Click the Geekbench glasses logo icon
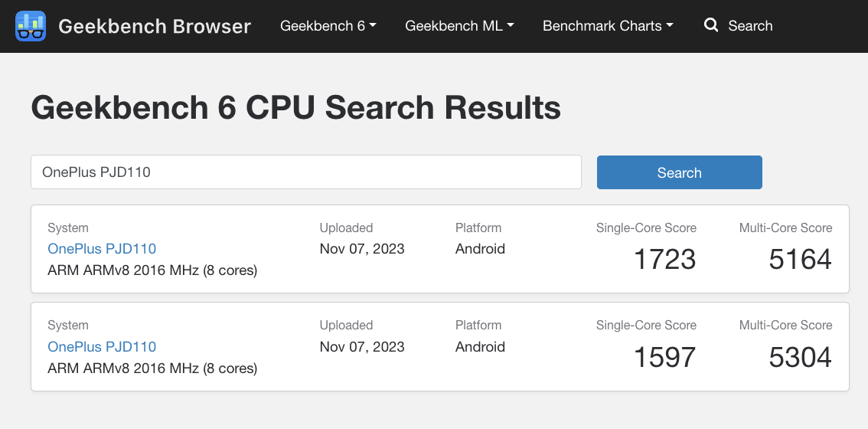This screenshot has height=429, width=868. (x=31, y=26)
